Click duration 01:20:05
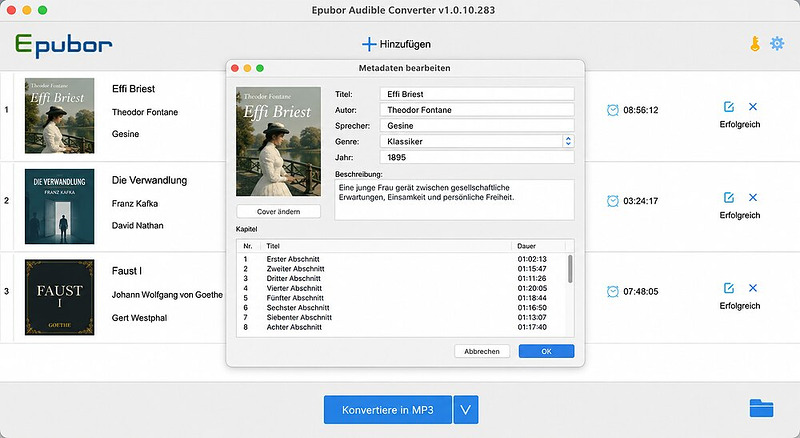The width and height of the screenshot is (800, 438). pos(532,288)
